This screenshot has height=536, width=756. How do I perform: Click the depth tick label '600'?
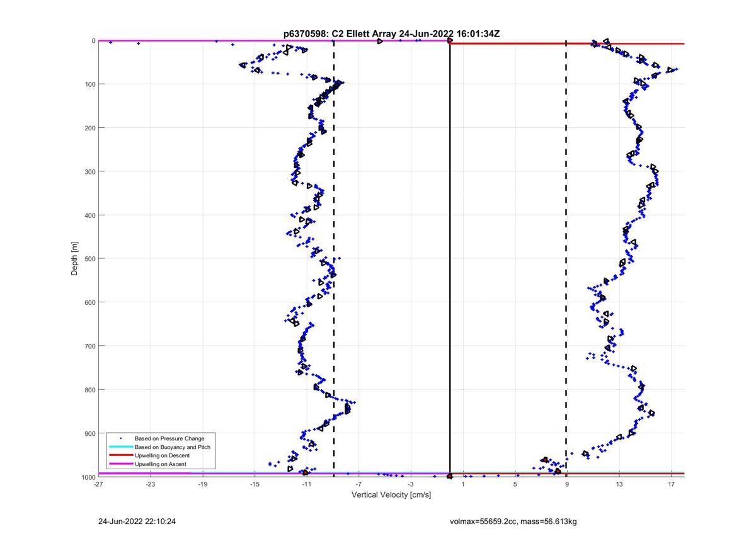[89, 302]
